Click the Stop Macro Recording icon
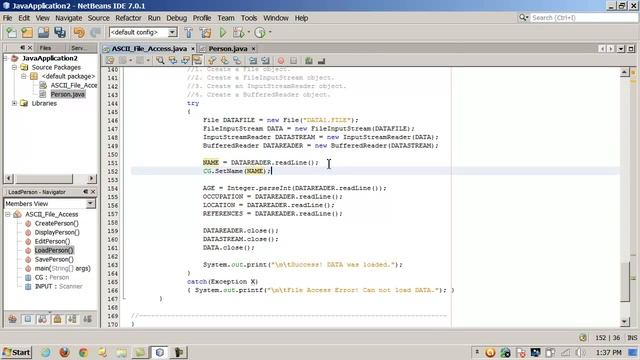 (x=293, y=61)
